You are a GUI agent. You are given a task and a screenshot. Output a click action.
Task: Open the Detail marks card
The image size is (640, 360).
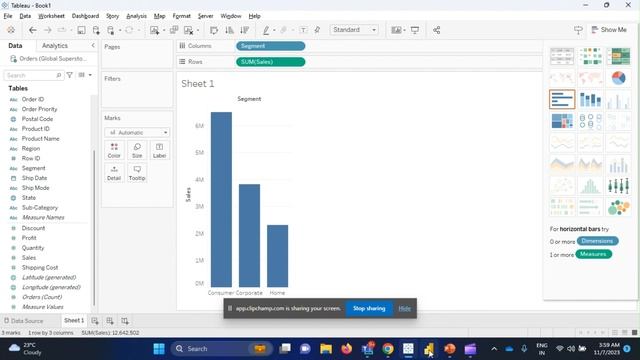tap(114, 173)
